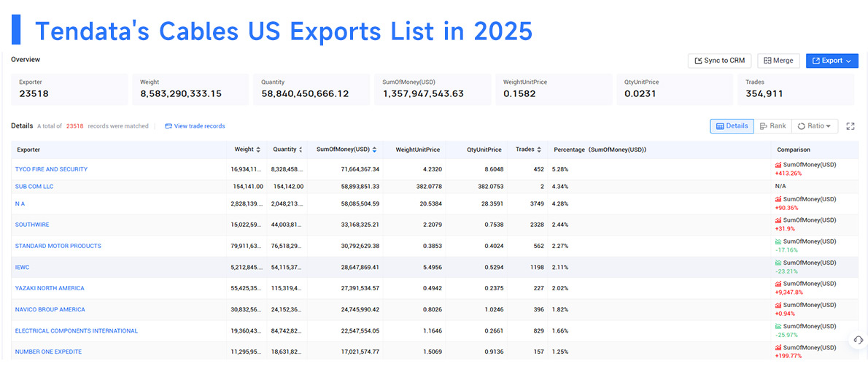Click Quantity overview card value
This screenshot has height=372, width=868.
pos(305,94)
